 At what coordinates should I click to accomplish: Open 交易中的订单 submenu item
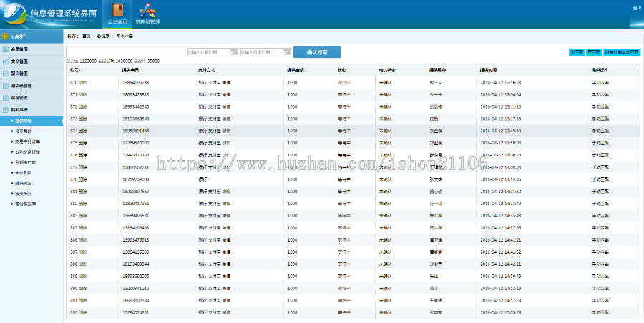(x=27, y=141)
